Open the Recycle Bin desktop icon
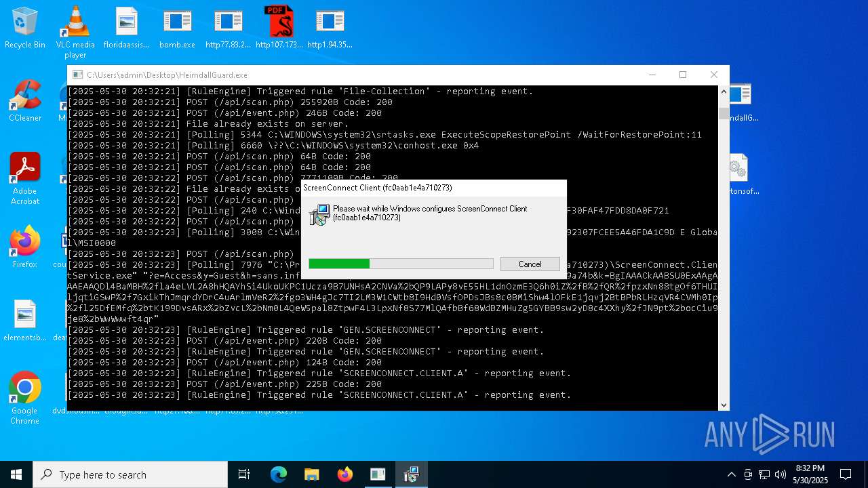Image resolution: width=868 pixels, height=488 pixels. pos(25,28)
